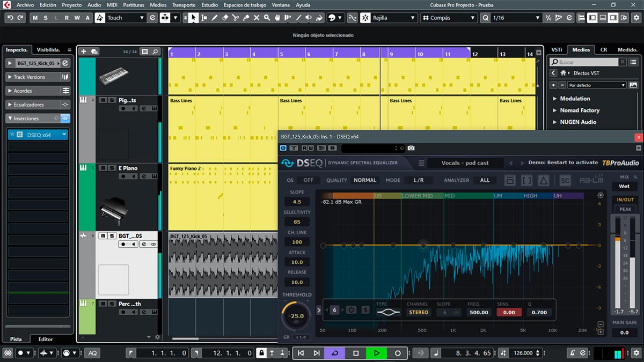This screenshot has width=644, height=362.
Task: Select the Erase tool
Action: (225, 18)
